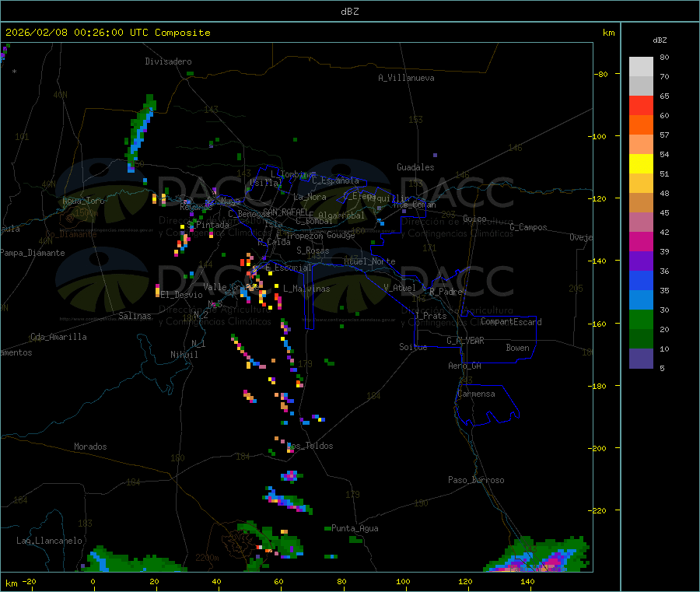Viewport: 700px width, 592px height.
Task: Click the Nihuil map label
Action: 184,355
